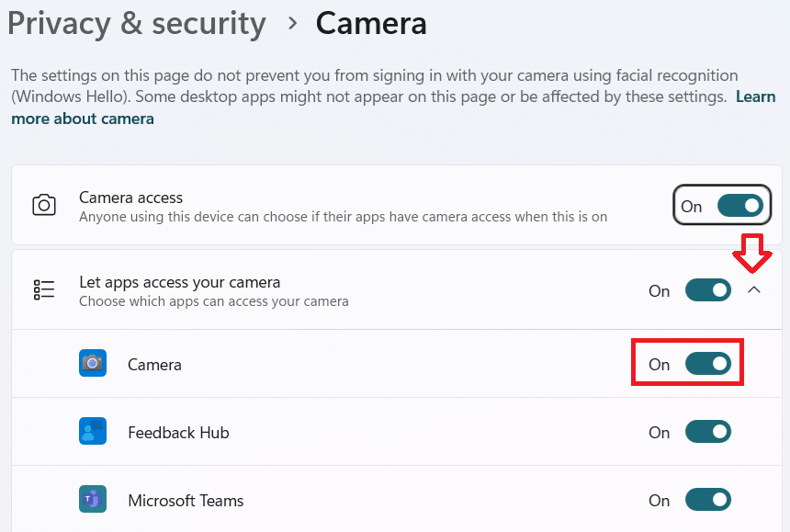Select the Let apps access your camera row
Viewport: 790px width, 532px height.
pyautogui.click(x=179, y=282)
